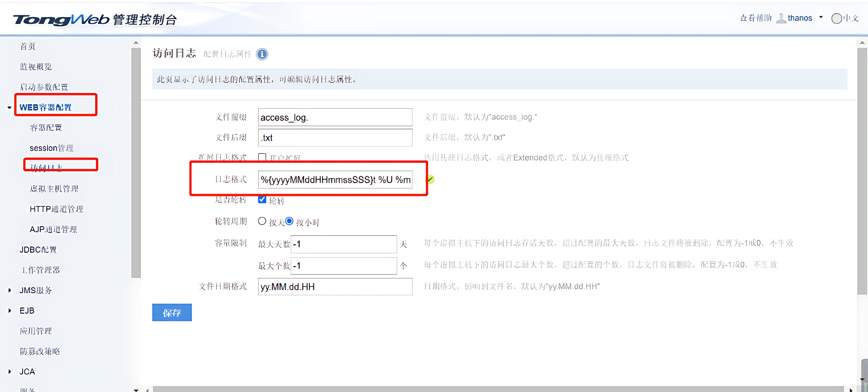Open the 查看帮助 help link

(x=755, y=17)
